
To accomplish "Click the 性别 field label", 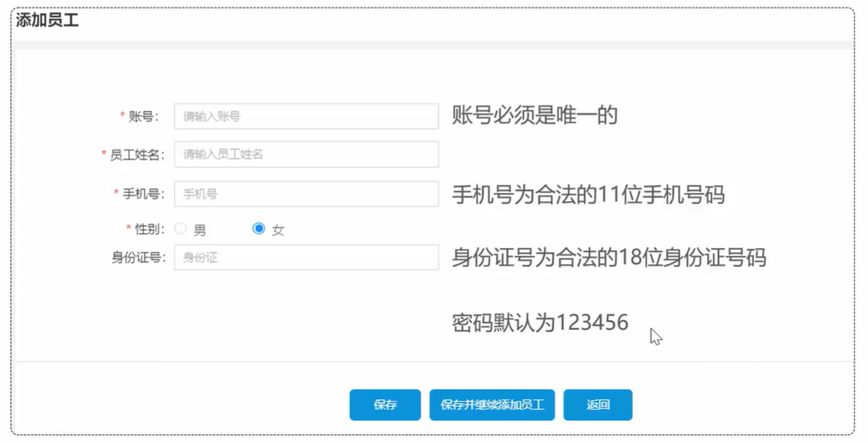I will click(x=150, y=229).
